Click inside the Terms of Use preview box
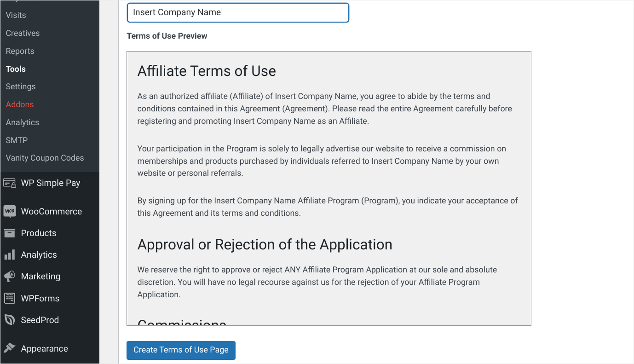Image resolution: width=634 pixels, height=364 pixels. (329, 189)
